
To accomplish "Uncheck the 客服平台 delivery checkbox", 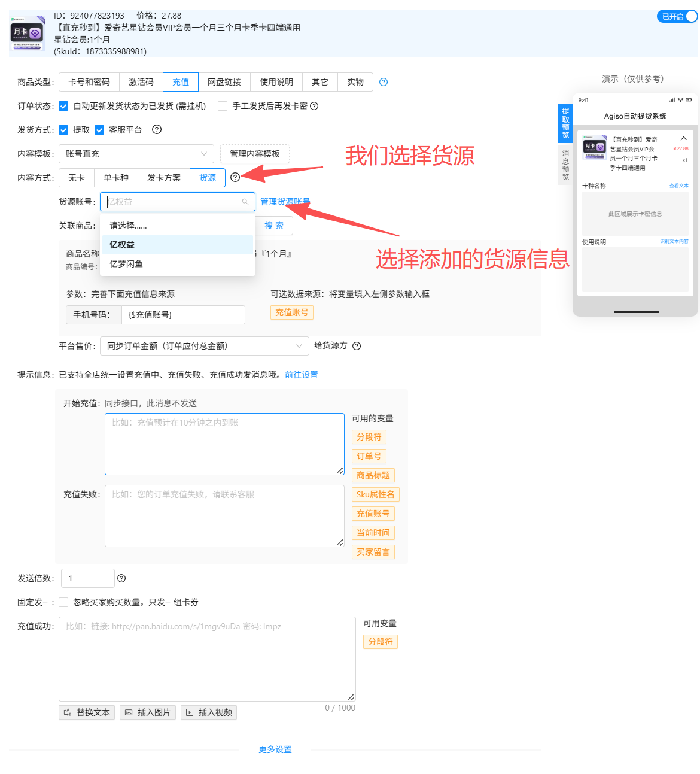I will coord(99,130).
